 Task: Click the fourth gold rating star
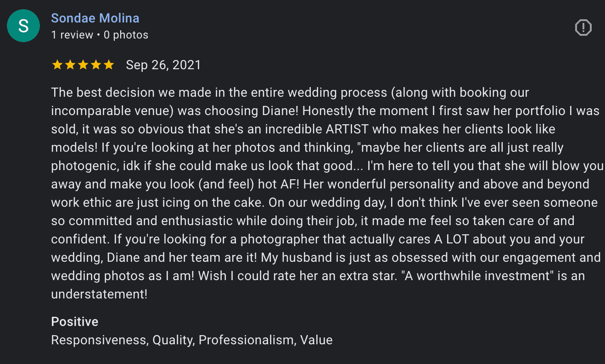coord(96,65)
